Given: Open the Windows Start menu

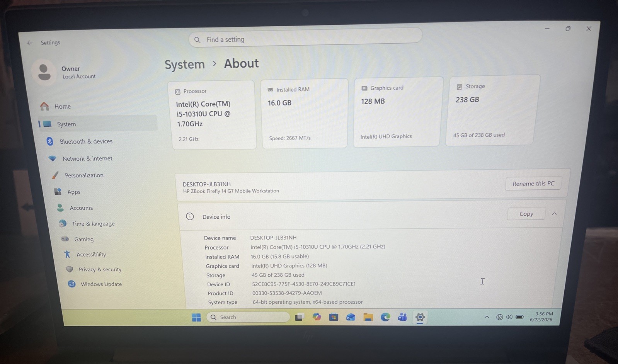Looking at the screenshot, I should [196, 317].
